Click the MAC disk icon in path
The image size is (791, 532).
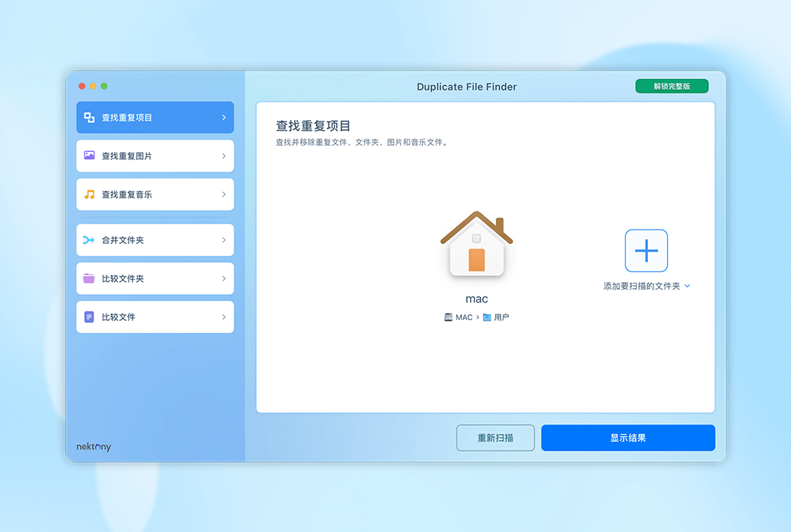[448, 317]
